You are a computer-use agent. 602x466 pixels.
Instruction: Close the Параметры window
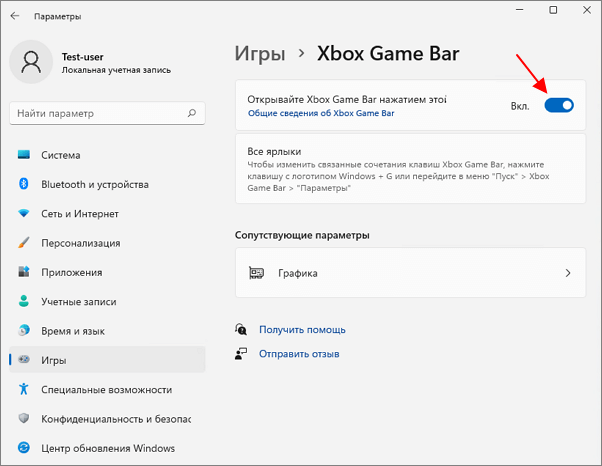point(587,10)
